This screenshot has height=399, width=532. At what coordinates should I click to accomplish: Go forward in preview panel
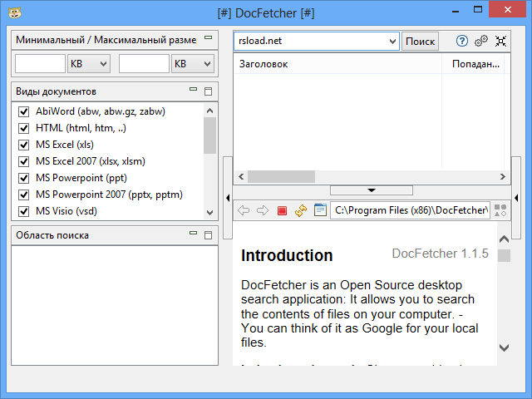[x=263, y=210]
